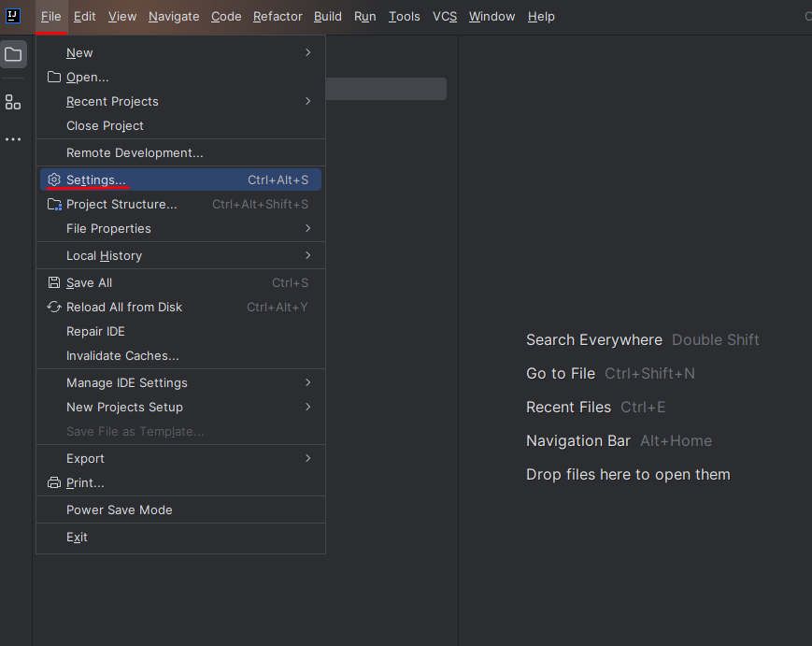Click the Recent Files hint text
The width and height of the screenshot is (812, 646).
pyautogui.click(x=569, y=408)
